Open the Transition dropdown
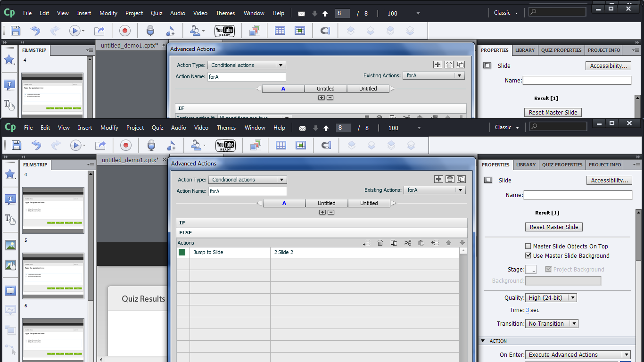Viewport: 644px width, 362px height. point(552,323)
